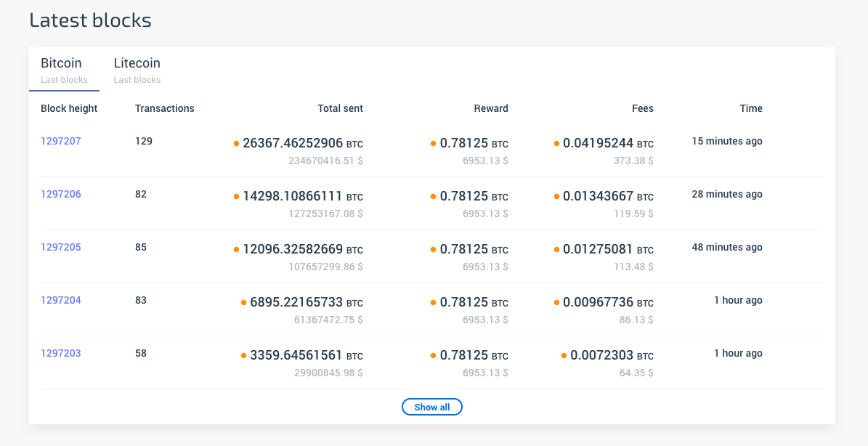Viewport: 868px width, 446px height.
Task: Click the fee dollar amount 119.59 $
Action: [x=633, y=214]
